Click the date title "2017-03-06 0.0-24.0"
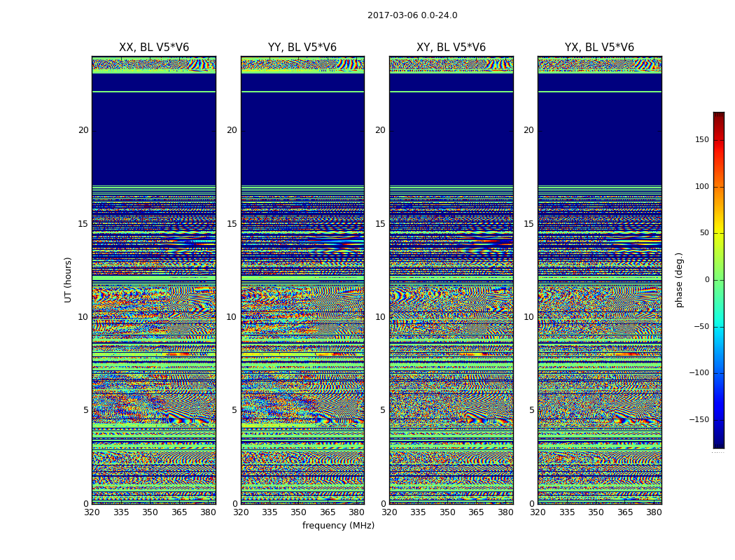735x560 pixels. tap(412, 15)
